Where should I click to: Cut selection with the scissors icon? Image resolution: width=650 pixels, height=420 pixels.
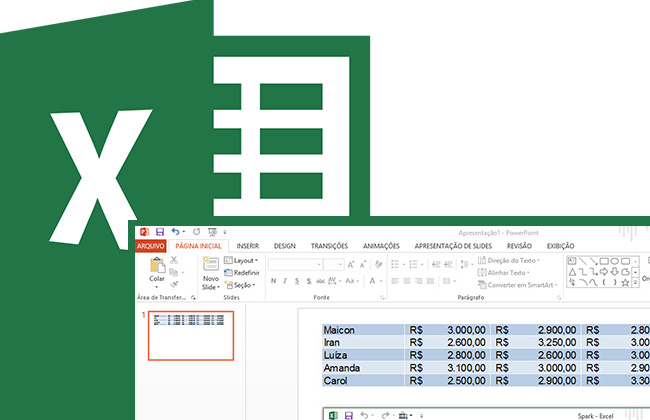click(x=174, y=260)
